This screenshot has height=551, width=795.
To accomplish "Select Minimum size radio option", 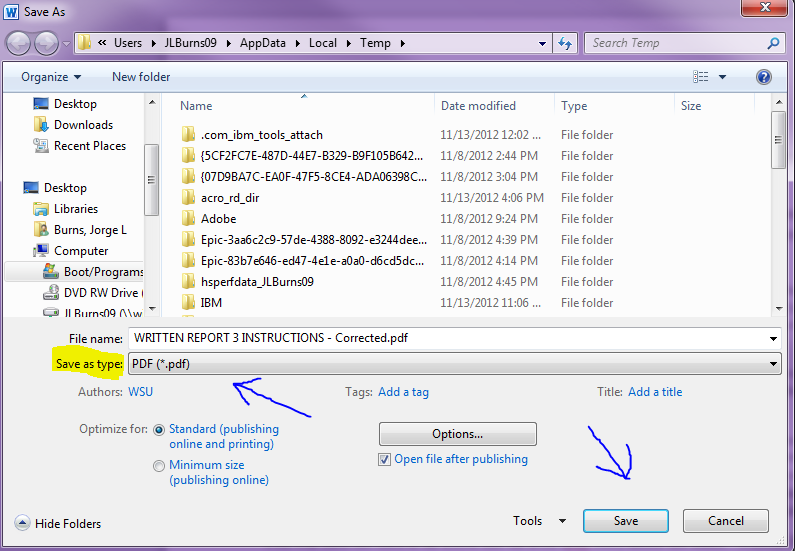I will tap(159, 465).
